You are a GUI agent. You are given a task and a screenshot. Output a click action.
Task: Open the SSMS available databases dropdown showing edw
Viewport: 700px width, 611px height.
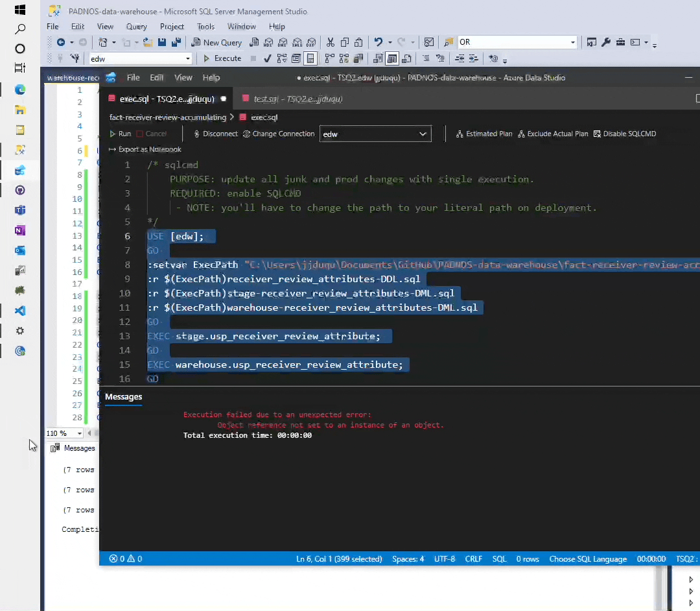coord(140,58)
